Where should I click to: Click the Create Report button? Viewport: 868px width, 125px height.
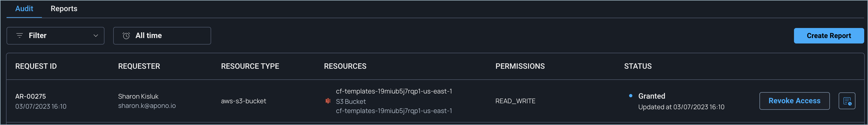828,36
